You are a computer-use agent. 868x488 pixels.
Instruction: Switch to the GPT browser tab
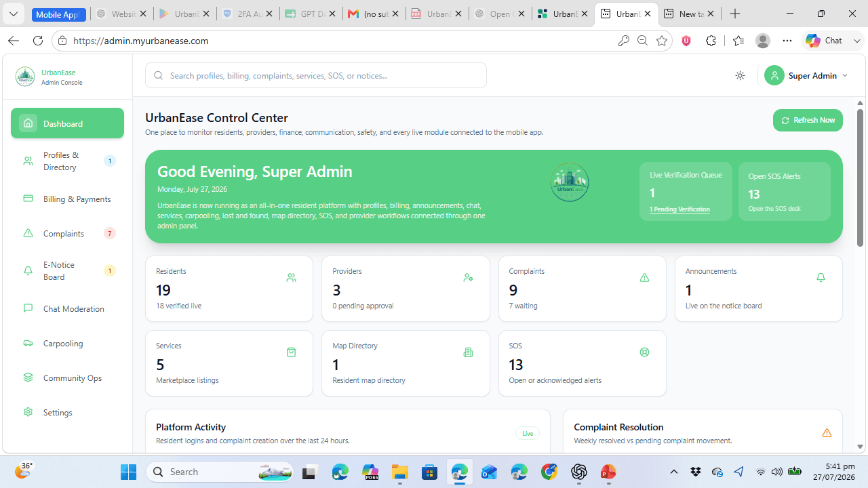click(x=311, y=14)
